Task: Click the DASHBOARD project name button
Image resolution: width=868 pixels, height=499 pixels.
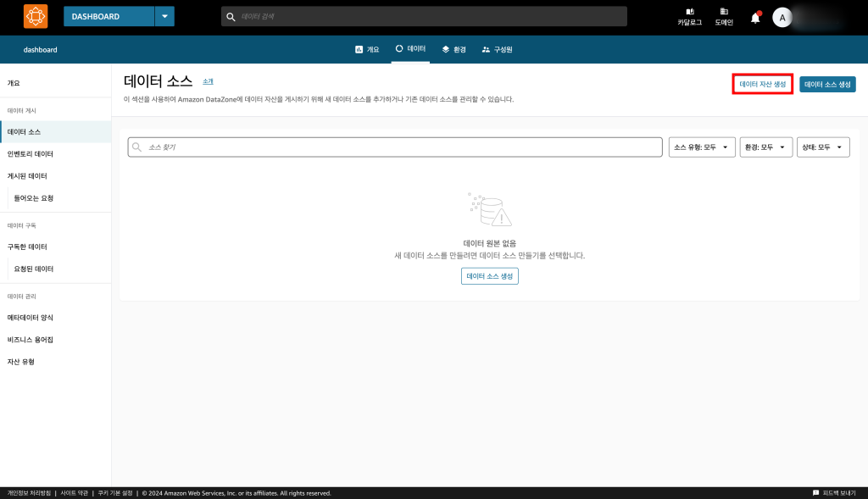Action: [109, 17]
